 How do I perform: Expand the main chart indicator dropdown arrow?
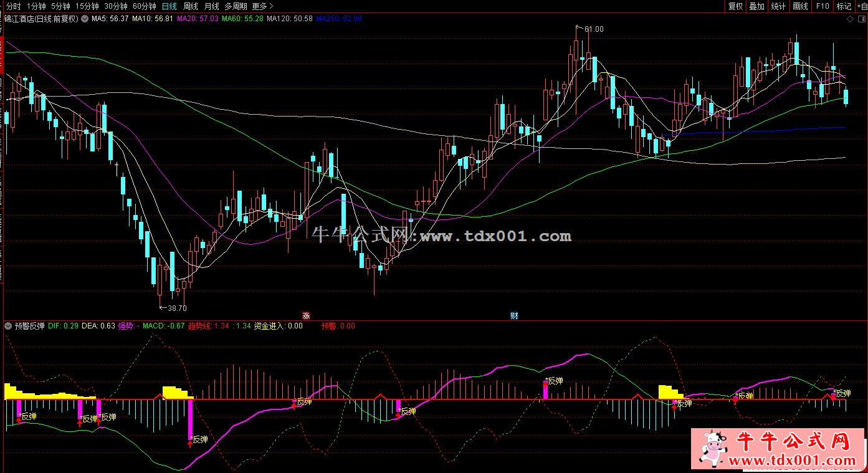click(85, 19)
